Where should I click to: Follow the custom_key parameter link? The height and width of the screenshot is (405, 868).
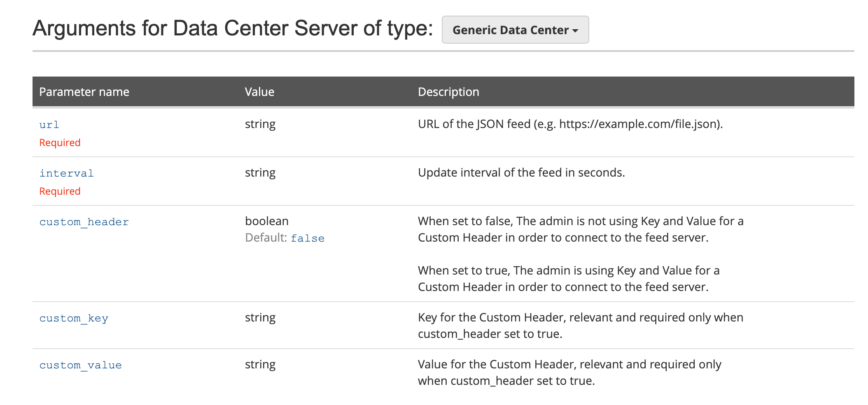pyautogui.click(x=74, y=318)
